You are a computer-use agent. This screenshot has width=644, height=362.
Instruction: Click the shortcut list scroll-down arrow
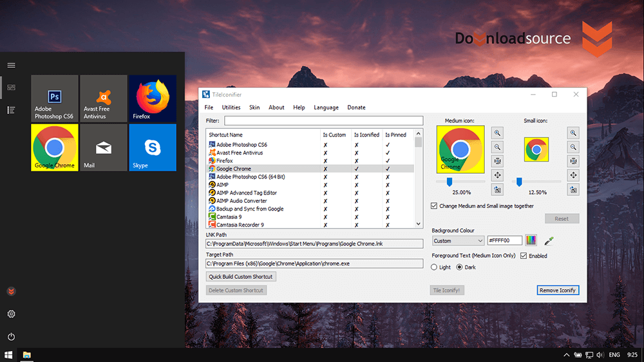[x=419, y=224]
